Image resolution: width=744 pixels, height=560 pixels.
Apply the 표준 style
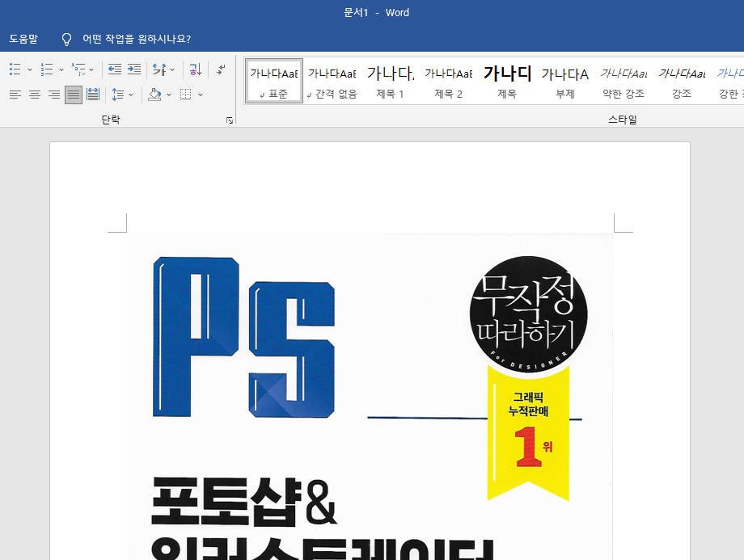[x=274, y=81]
